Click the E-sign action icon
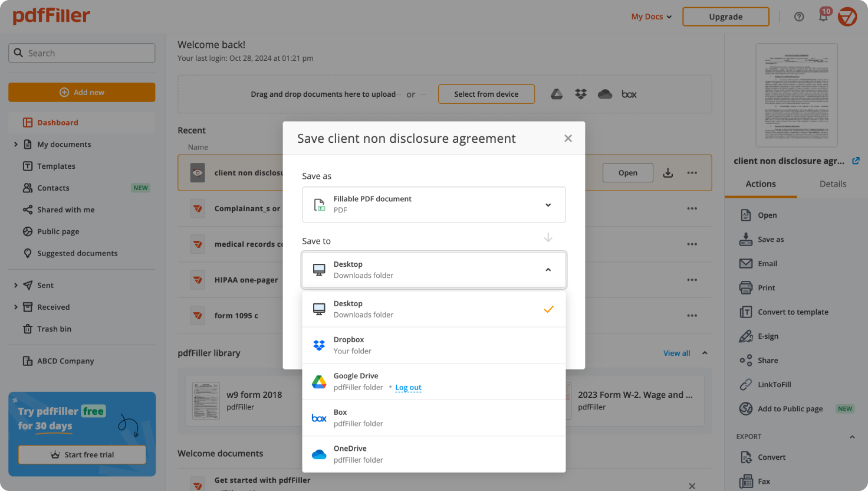Viewport: 868px width, 491px height. coord(745,336)
